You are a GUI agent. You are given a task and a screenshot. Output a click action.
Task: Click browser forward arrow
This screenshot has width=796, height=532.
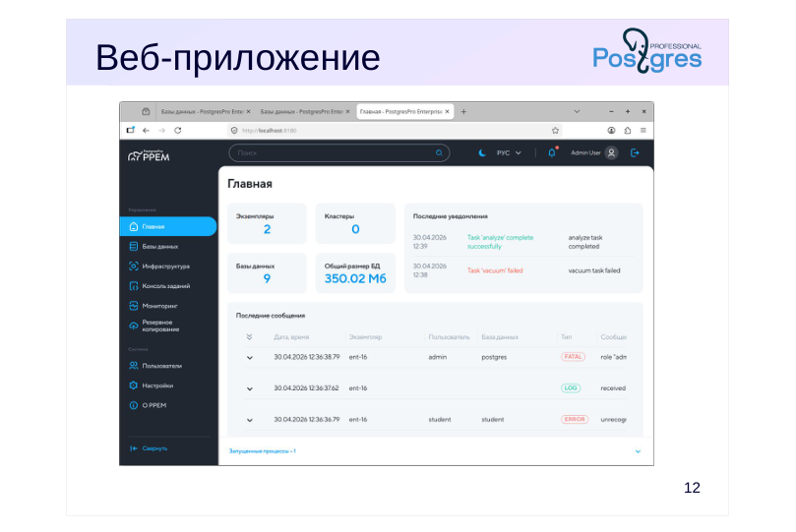(x=162, y=131)
